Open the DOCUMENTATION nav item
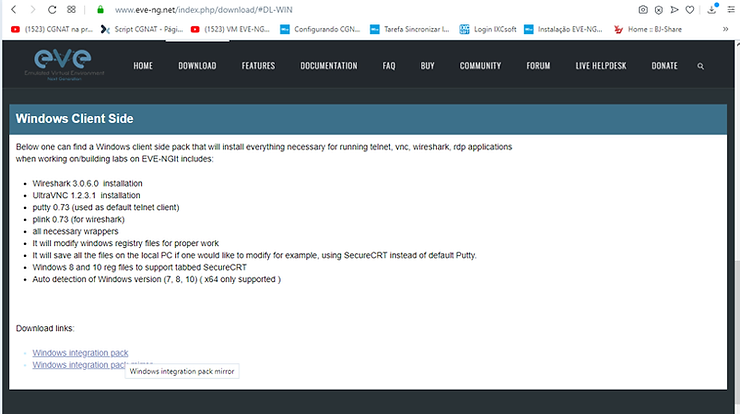 click(x=329, y=66)
